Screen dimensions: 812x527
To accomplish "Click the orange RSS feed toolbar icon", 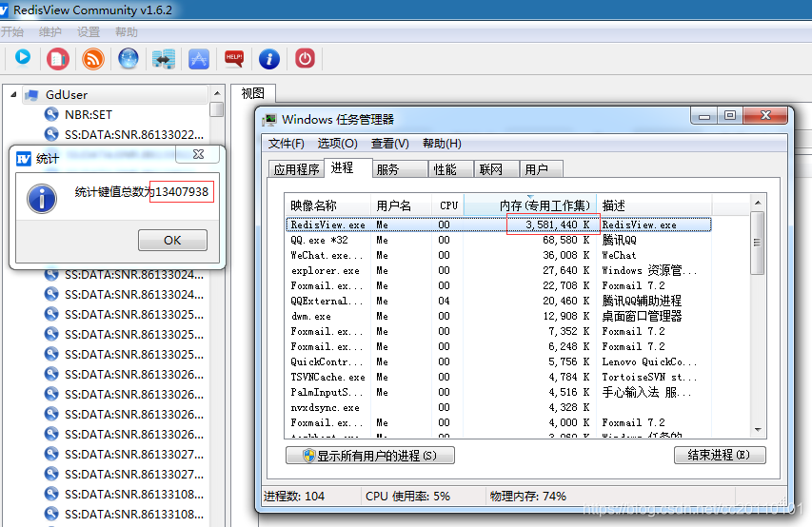I will [x=93, y=58].
